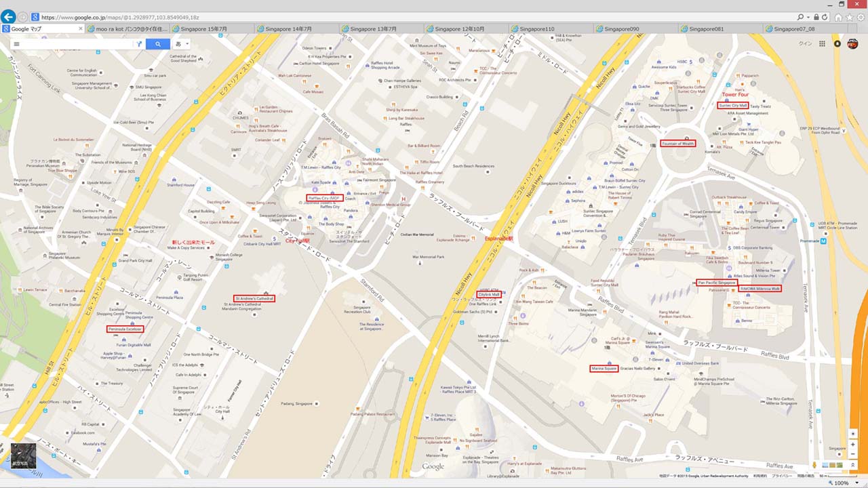
Task: Click Funan DigitaLife Mall label
Action: 134,345
